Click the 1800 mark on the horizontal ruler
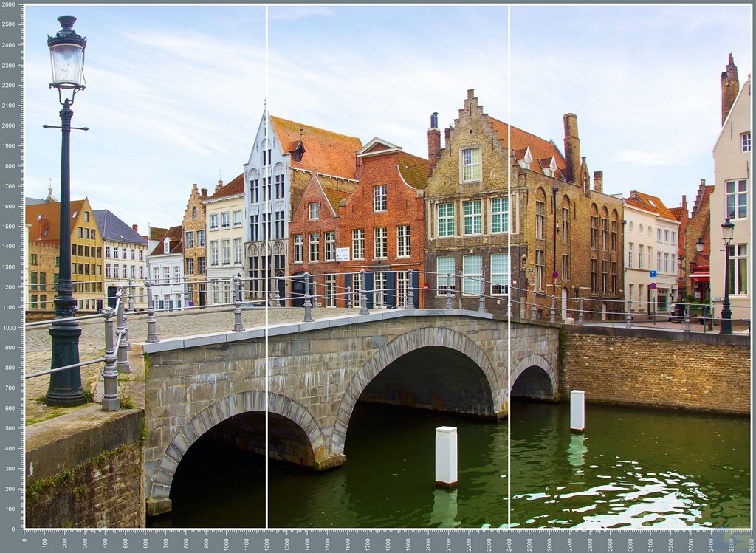The image size is (756, 553). pos(388,543)
